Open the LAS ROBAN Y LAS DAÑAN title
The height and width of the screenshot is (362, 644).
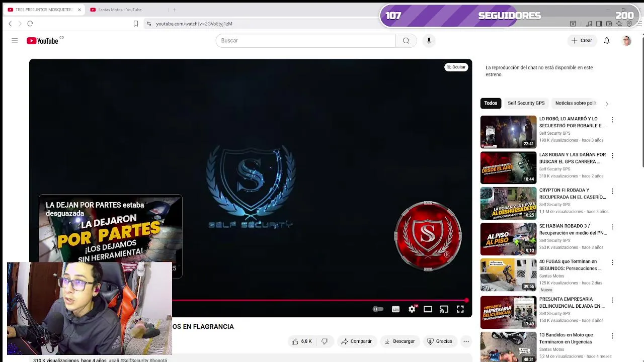click(573, 158)
